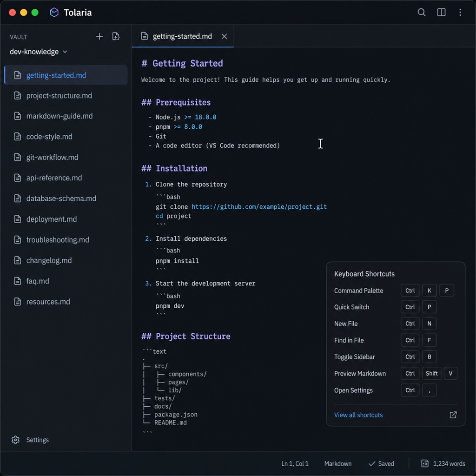Open the three-dot more options menu
The height and width of the screenshot is (476, 476).
coord(460,13)
